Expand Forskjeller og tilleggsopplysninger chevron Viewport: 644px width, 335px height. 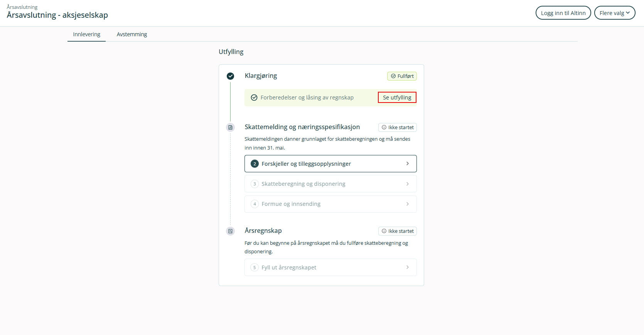click(407, 163)
